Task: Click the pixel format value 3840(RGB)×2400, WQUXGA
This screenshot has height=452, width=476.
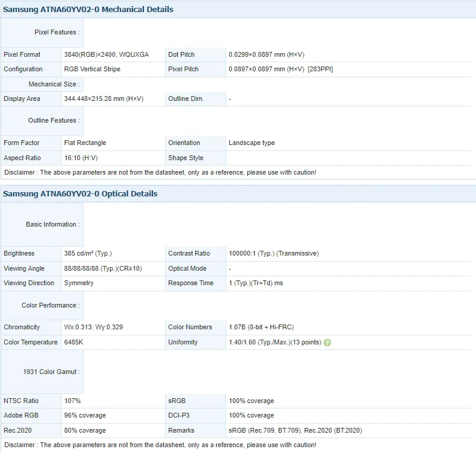Action: coord(106,54)
